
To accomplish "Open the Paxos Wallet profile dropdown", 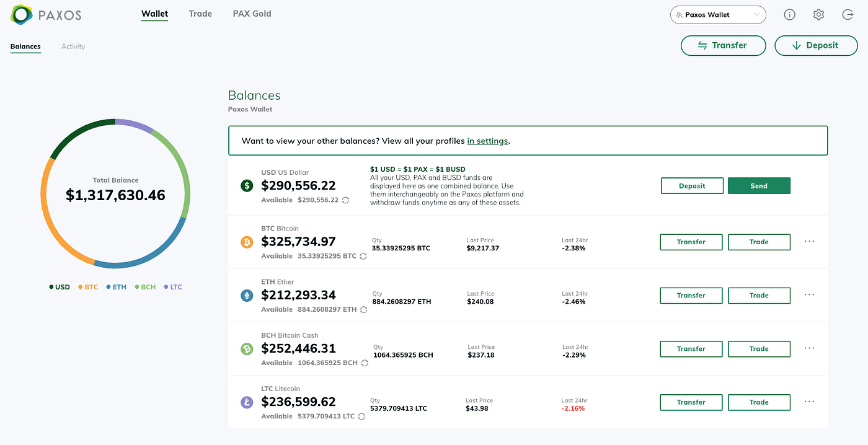I will tap(718, 15).
